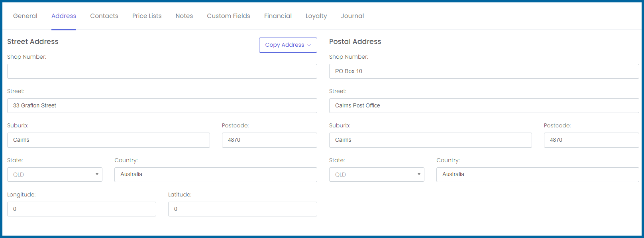
Task: Switch to the Contacts tab
Action: 104,16
